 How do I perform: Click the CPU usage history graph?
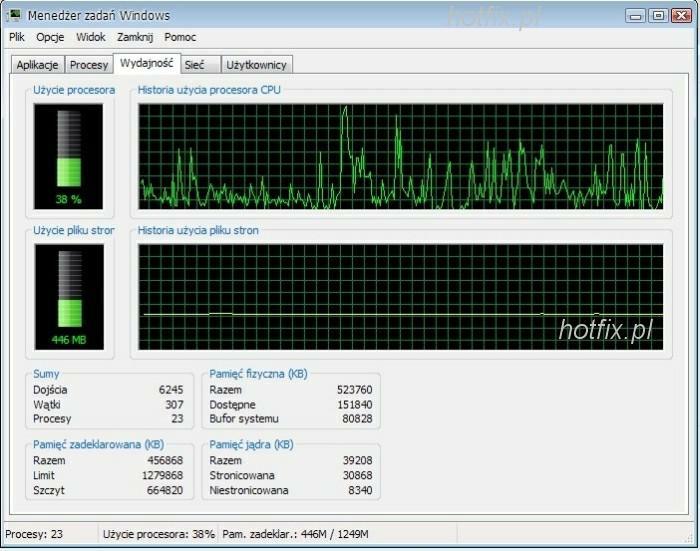[x=400, y=155]
